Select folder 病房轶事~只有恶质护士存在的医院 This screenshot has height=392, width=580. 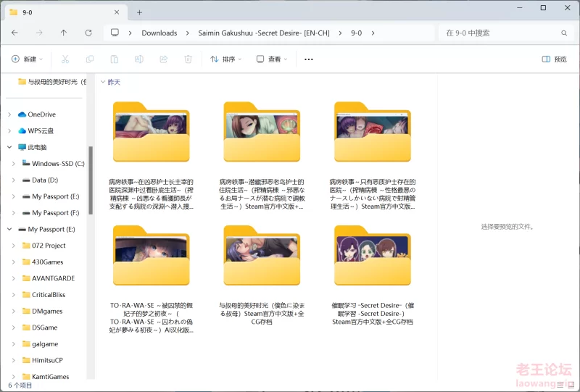coord(373,155)
